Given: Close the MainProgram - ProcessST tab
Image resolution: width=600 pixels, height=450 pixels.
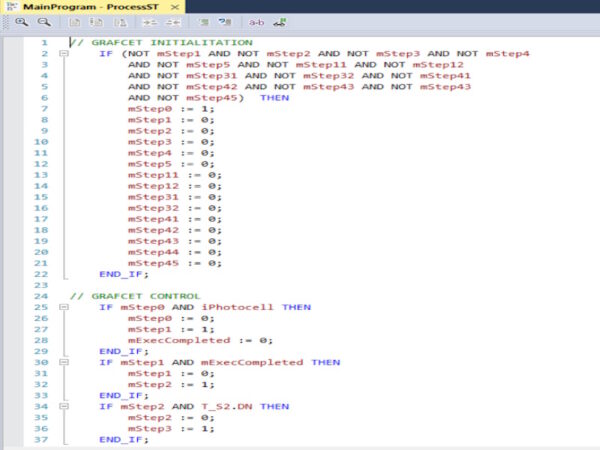Looking at the screenshot, I should click(x=175, y=7).
